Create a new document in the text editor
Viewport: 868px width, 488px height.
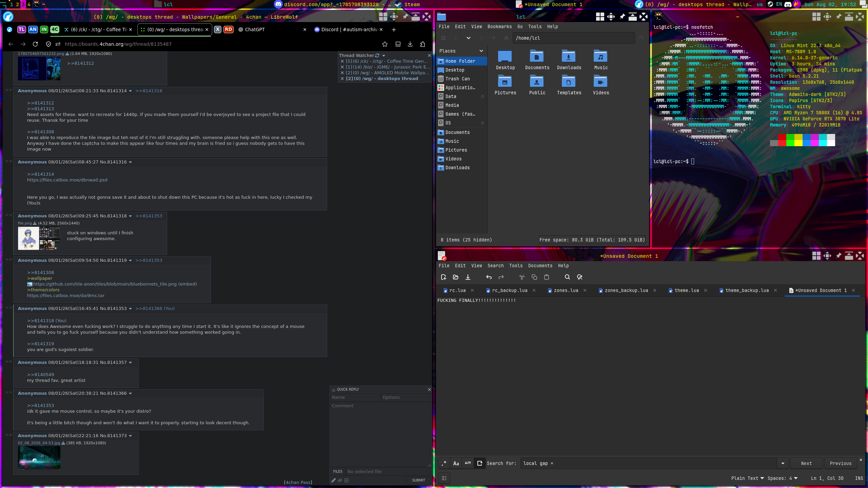click(x=443, y=277)
